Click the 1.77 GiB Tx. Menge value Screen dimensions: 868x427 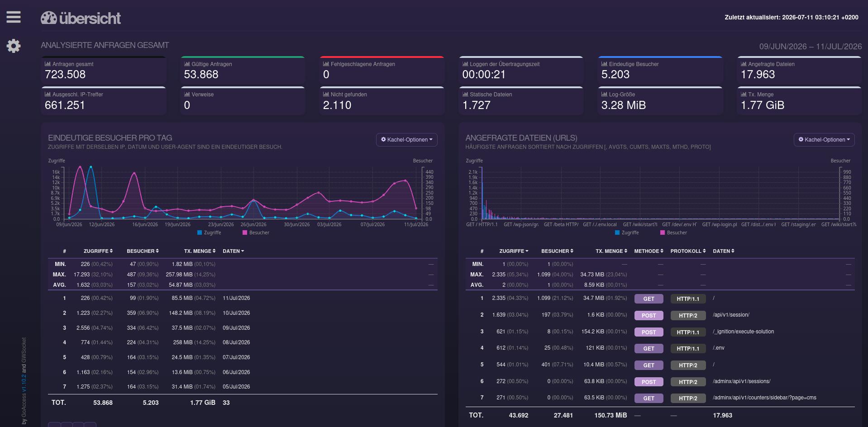pyautogui.click(x=763, y=105)
